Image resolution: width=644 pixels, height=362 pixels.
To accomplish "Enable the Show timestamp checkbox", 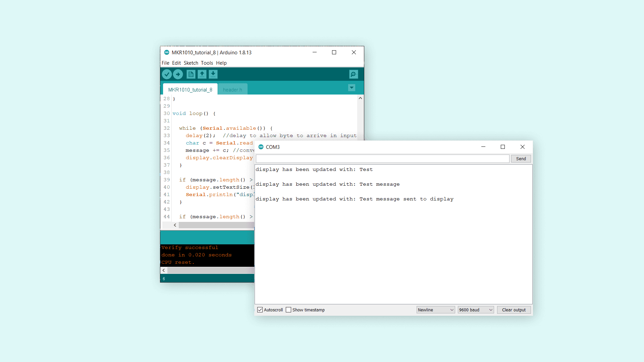I will pyautogui.click(x=288, y=310).
